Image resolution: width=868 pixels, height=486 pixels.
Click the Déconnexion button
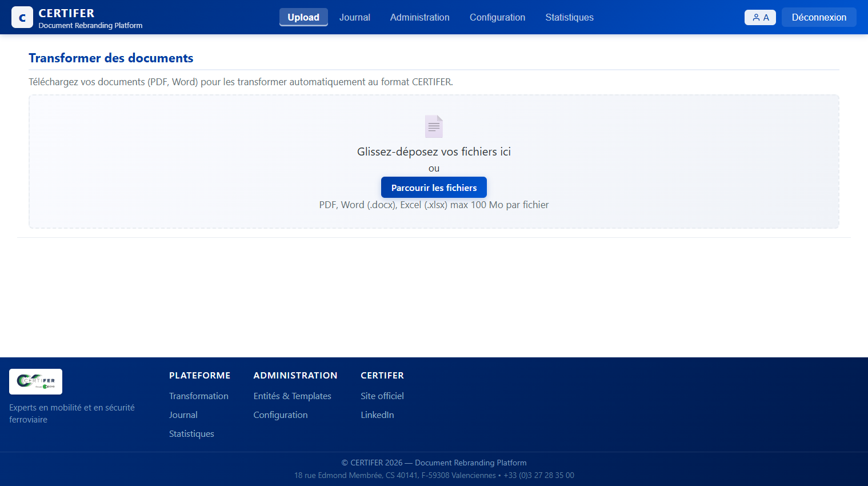pyautogui.click(x=819, y=17)
